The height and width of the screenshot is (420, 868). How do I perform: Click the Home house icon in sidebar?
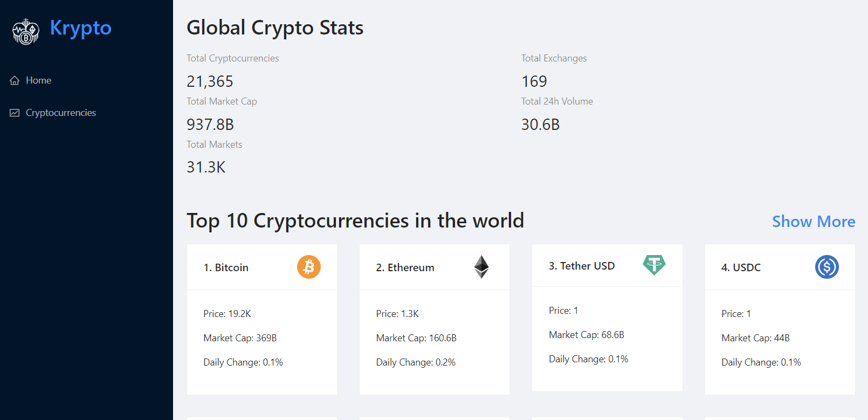coord(15,80)
